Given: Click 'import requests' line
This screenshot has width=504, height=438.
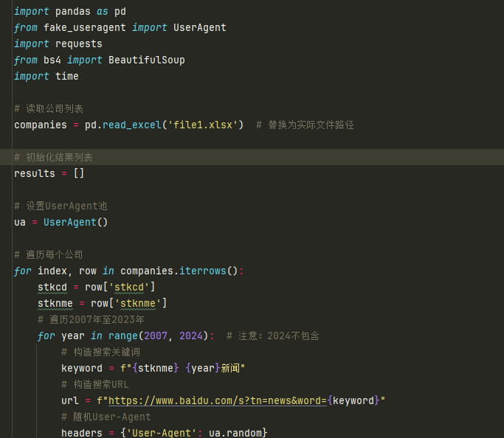Looking at the screenshot, I should point(58,44).
